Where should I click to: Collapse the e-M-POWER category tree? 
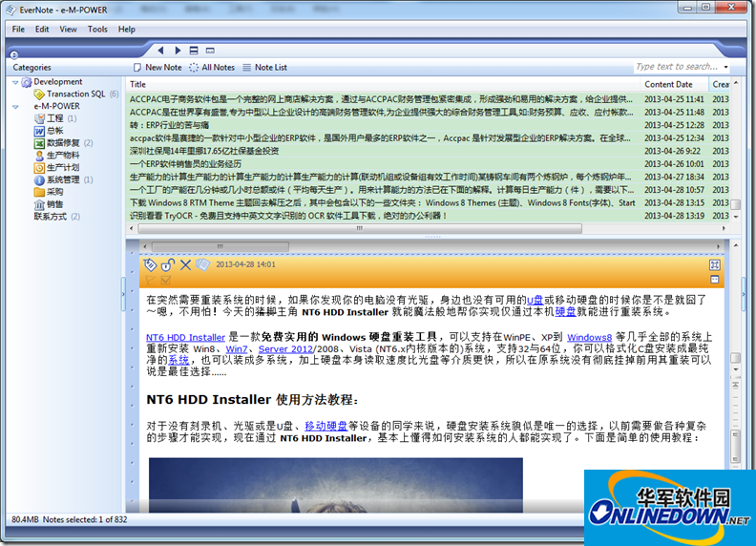coord(15,107)
